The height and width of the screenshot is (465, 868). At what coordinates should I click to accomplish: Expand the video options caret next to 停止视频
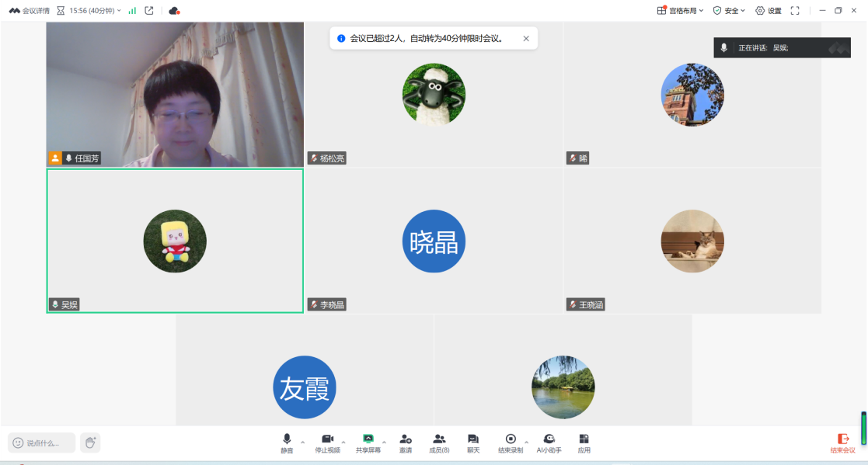click(x=343, y=442)
